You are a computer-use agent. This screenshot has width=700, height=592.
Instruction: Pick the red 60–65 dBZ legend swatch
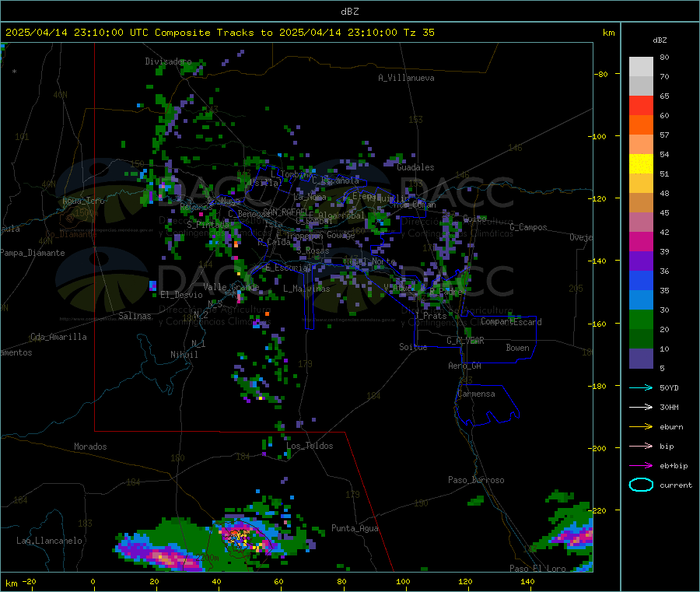pyautogui.click(x=641, y=105)
